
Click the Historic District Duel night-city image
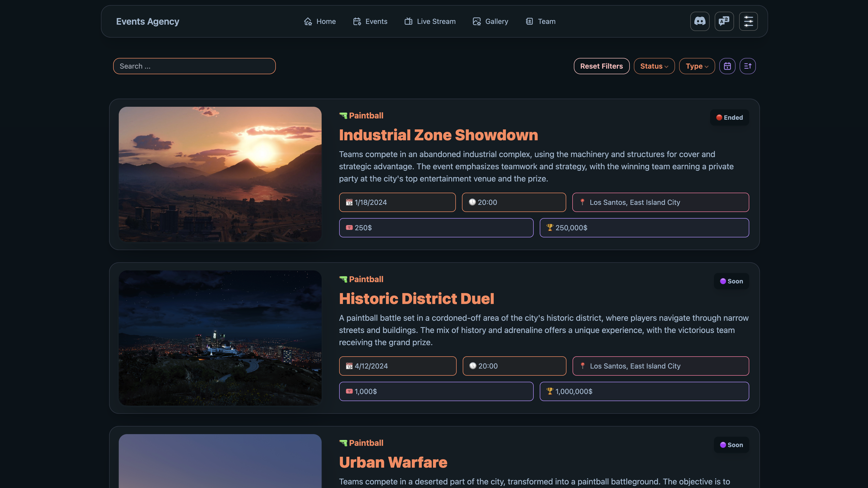[220, 338]
